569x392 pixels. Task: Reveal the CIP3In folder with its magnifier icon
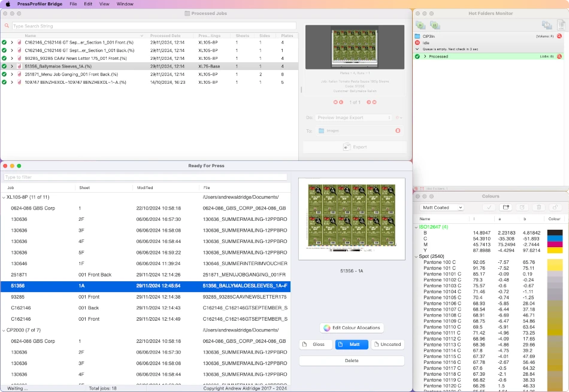point(559,37)
